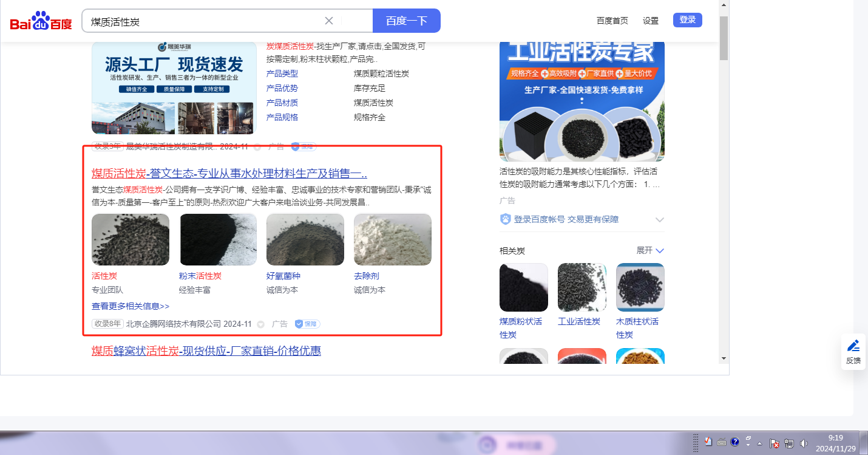The height and width of the screenshot is (455, 868).
Task: Click the 木质柱状活性炭 text link
Action: coord(637,328)
